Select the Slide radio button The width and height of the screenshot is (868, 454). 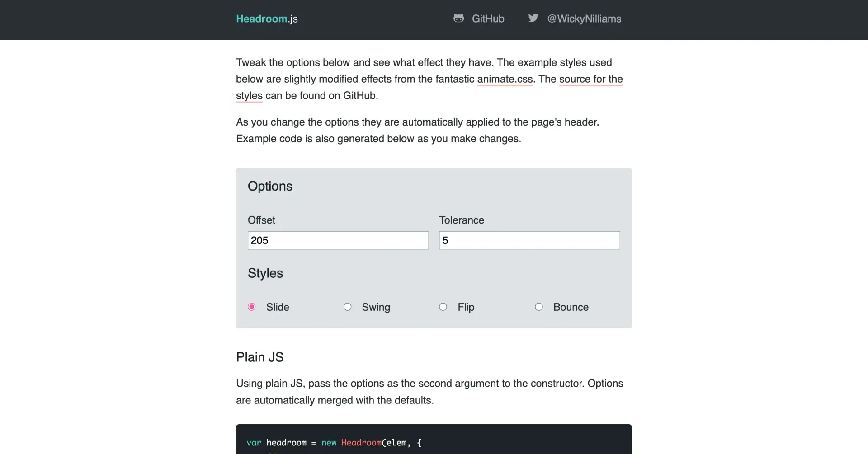click(252, 307)
